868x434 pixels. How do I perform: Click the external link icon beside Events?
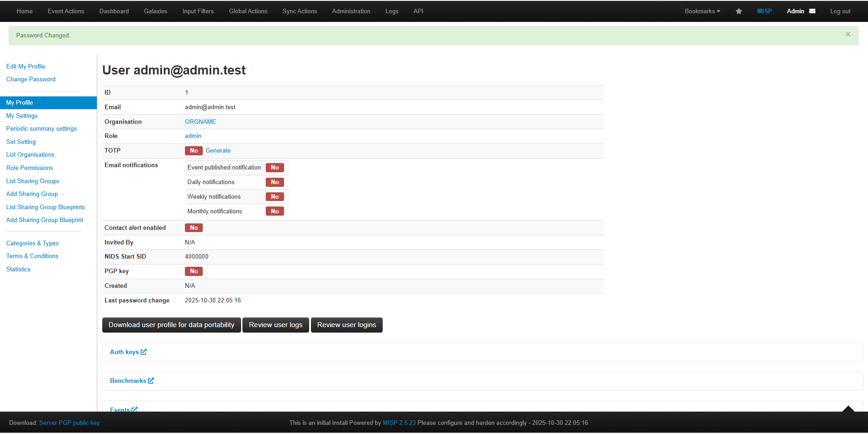click(134, 409)
